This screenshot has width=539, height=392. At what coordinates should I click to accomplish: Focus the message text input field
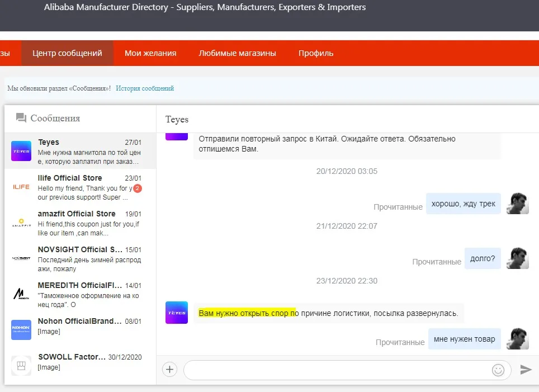[x=348, y=370]
